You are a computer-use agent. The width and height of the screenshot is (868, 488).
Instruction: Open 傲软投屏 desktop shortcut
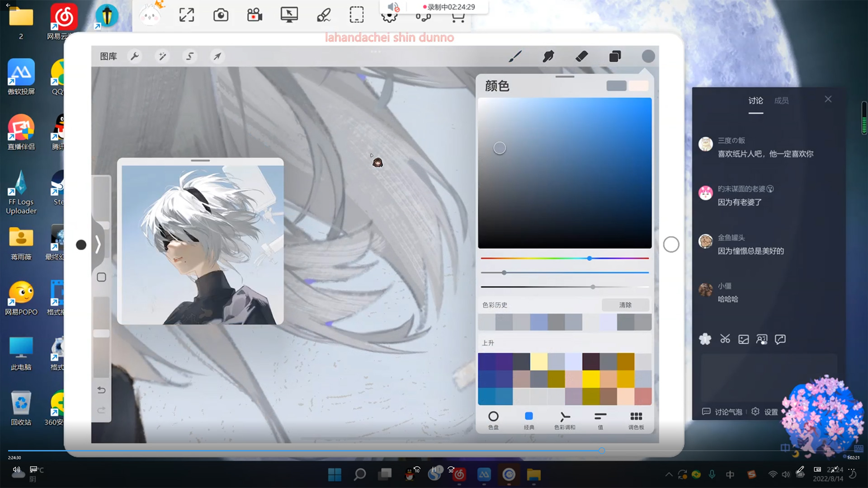pos(21,77)
